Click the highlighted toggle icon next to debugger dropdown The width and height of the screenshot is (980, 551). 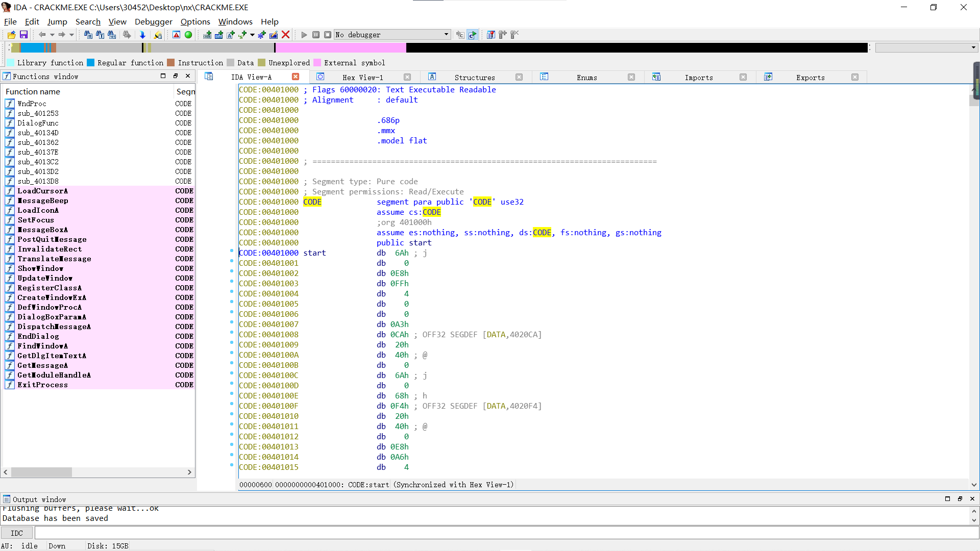coord(473,35)
